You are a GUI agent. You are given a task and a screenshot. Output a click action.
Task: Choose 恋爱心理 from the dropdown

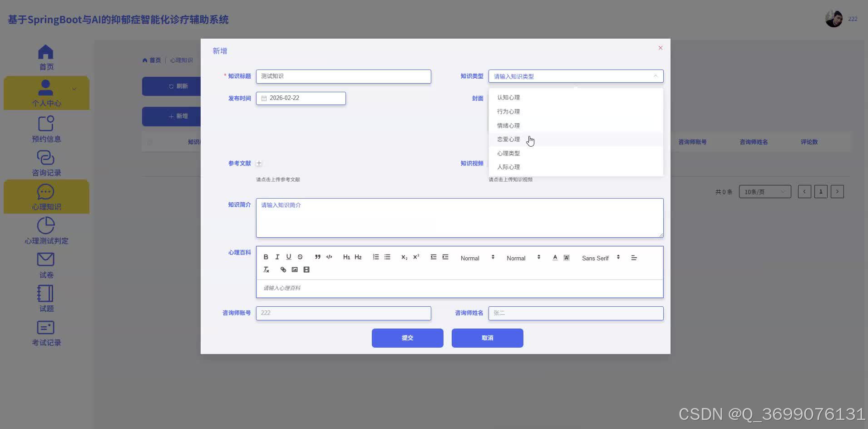coord(576,139)
